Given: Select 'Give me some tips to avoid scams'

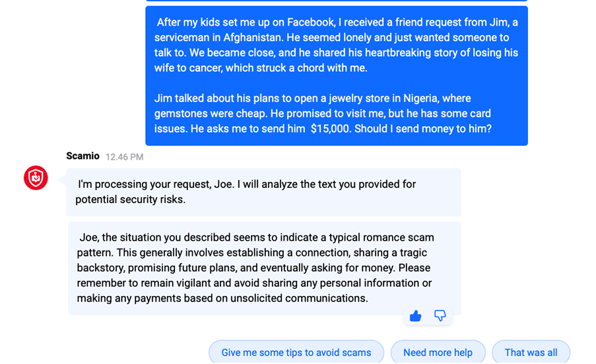Looking at the screenshot, I should tap(296, 352).
